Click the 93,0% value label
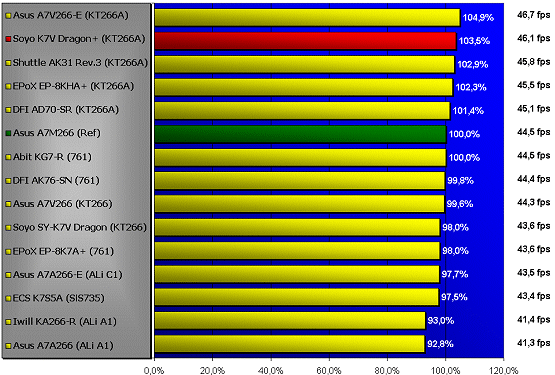This screenshot has width=555, height=375. [x=441, y=321]
